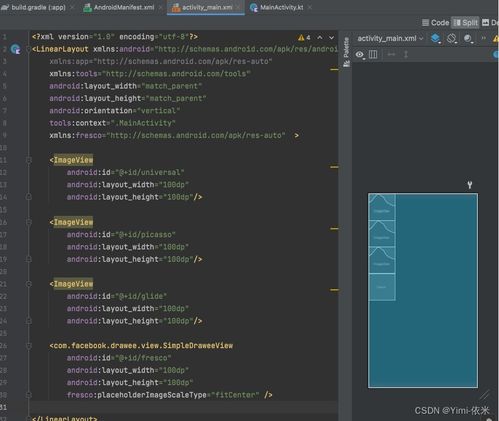Toggle the view options eye icon
The width and height of the screenshot is (499, 421).
point(360,54)
